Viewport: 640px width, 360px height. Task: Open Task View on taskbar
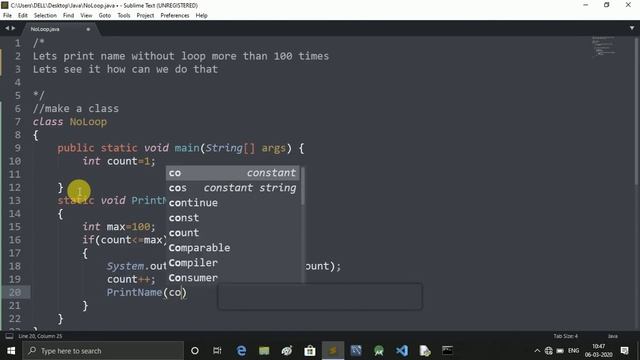click(217, 351)
